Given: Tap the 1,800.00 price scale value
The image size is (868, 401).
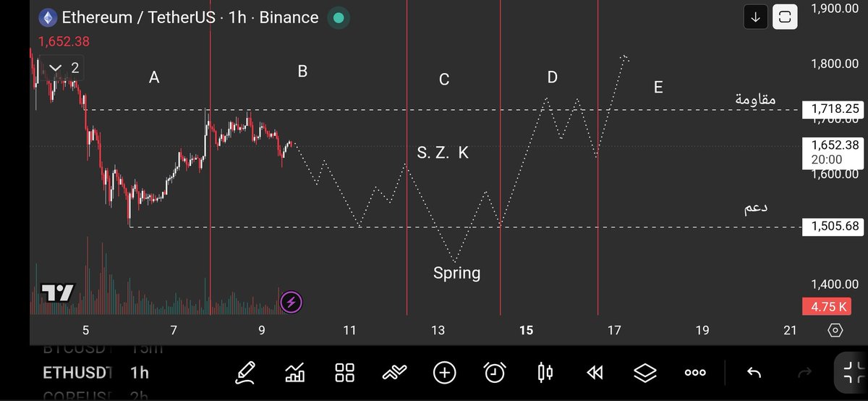Looking at the screenshot, I should pos(835,64).
